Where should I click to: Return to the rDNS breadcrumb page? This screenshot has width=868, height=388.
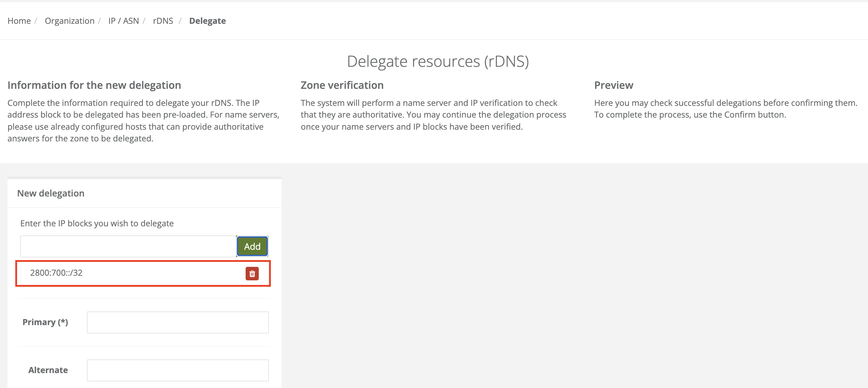[163, 21]
